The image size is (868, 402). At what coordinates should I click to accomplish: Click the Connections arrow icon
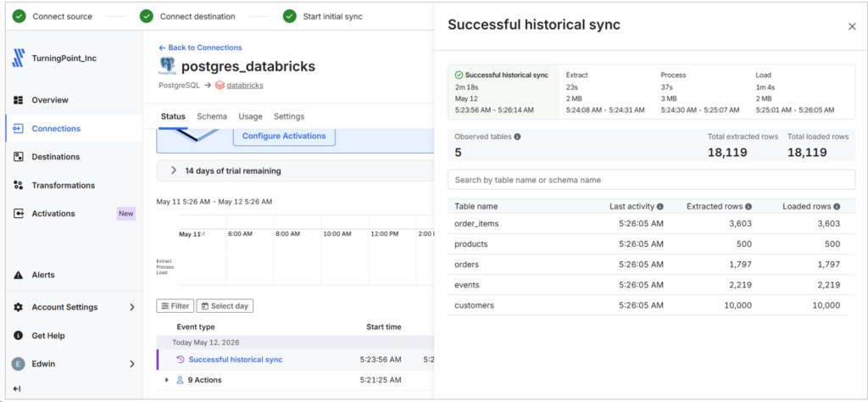[x=19, y=128]
